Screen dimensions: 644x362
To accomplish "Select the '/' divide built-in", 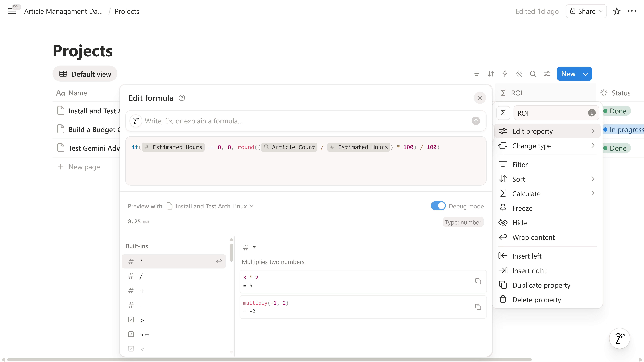I will [174, 276].
